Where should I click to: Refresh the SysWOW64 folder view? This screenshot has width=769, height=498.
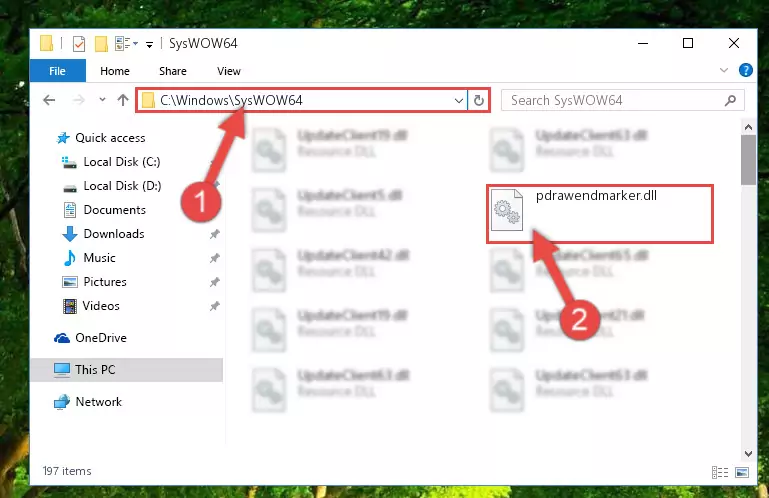479,101
